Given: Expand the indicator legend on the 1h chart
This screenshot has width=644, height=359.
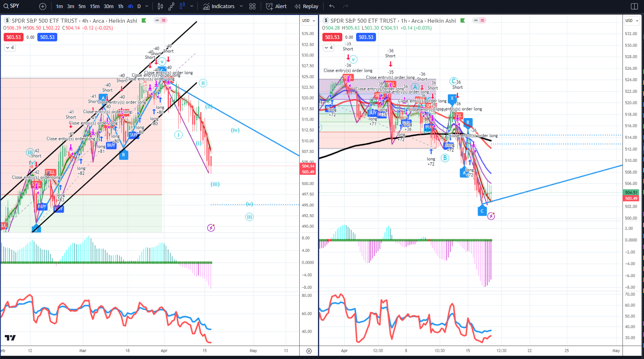Looking at the screenshot, I should [328, 47].
